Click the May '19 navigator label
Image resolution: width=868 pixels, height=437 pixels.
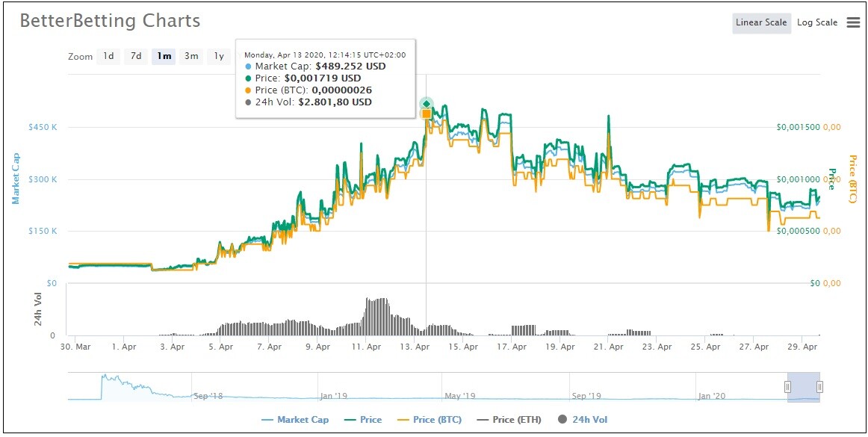(x=460, y=396)
